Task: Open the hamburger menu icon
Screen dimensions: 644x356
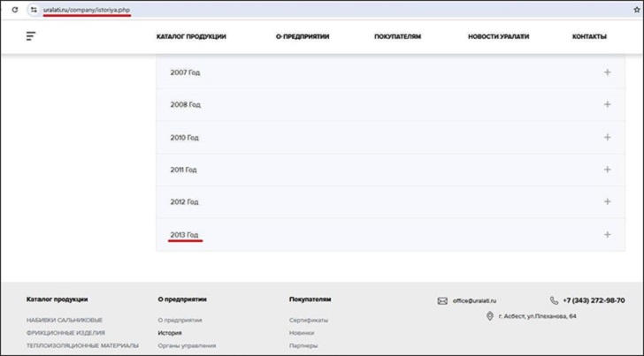Action: pos(32,36)
